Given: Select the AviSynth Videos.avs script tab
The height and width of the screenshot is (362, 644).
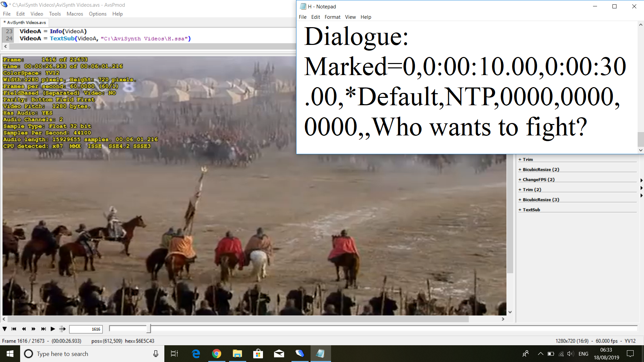Looking at the screenshot, I should tap(26, 22).
